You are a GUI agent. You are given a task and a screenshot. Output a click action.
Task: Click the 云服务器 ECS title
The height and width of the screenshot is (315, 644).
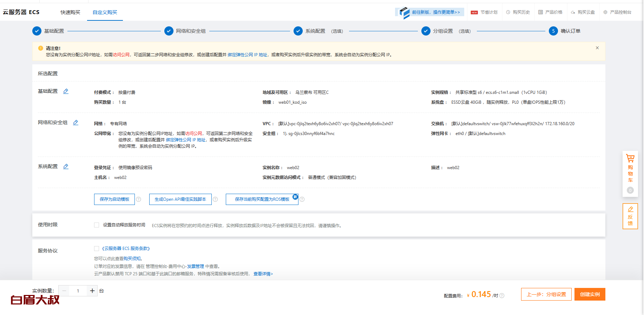click(21, 12)
